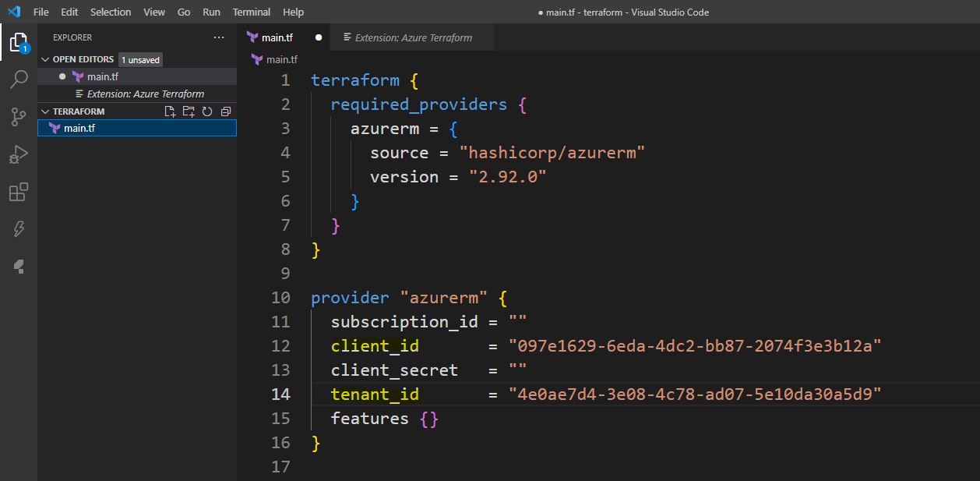Collapse the OPEN EDITORS section

[x=46, y=59]
